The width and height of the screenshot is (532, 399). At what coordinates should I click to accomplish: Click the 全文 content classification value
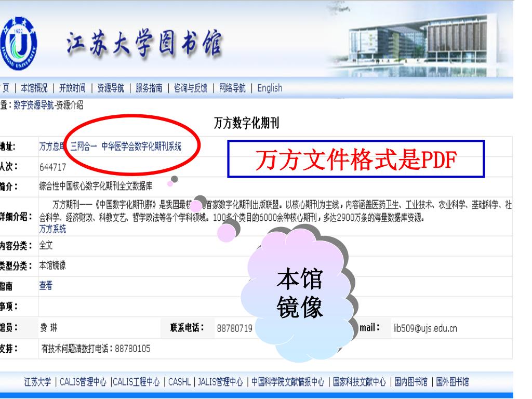coord(46,245)
